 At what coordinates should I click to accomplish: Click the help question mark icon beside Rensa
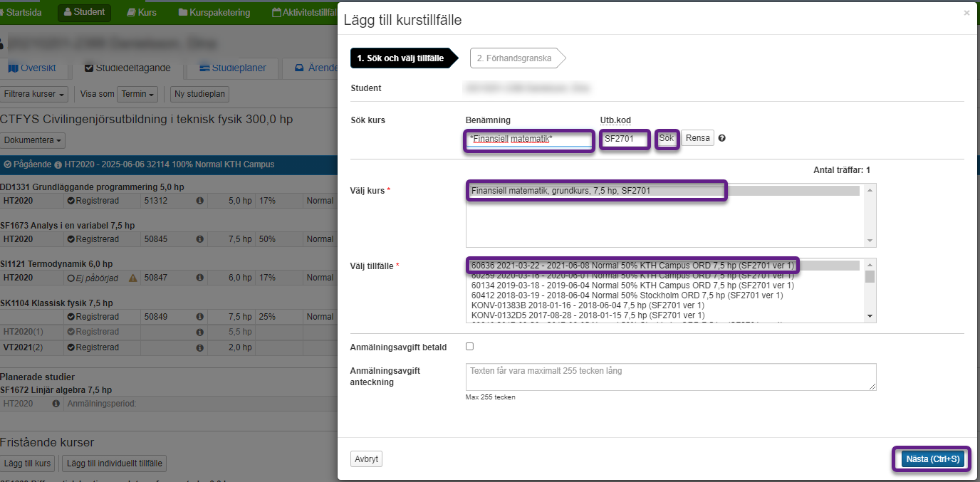pos(721,138)
